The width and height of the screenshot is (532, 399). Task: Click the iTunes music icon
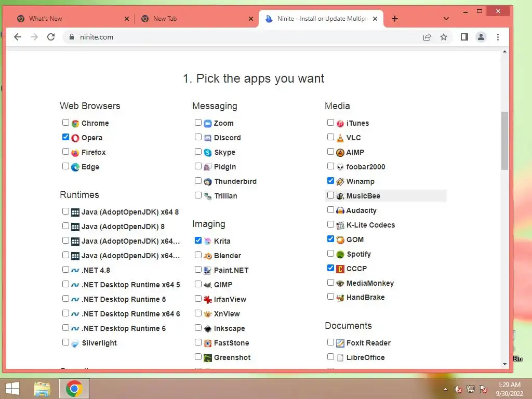[x=340, y=124]
